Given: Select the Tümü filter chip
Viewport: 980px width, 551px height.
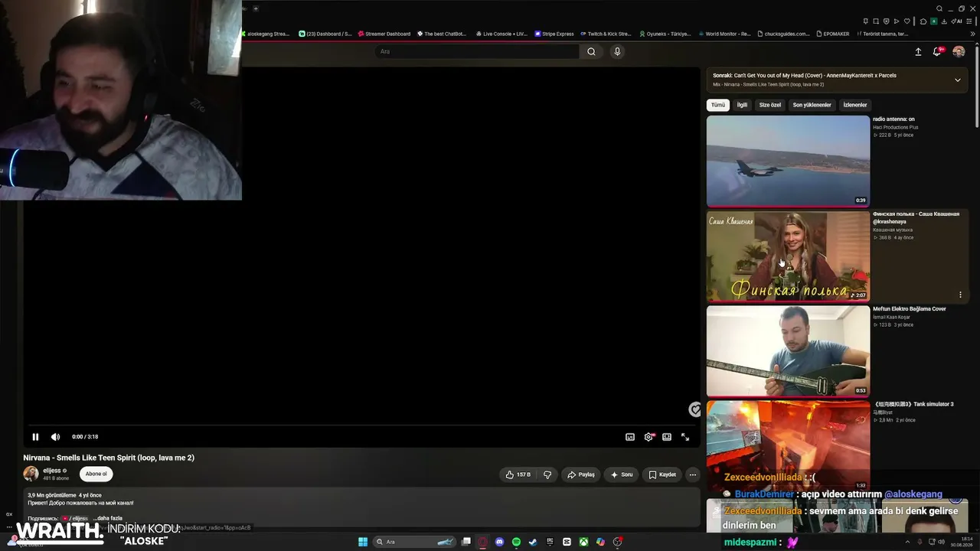Looking at the screenshot, I should (718, 105).
